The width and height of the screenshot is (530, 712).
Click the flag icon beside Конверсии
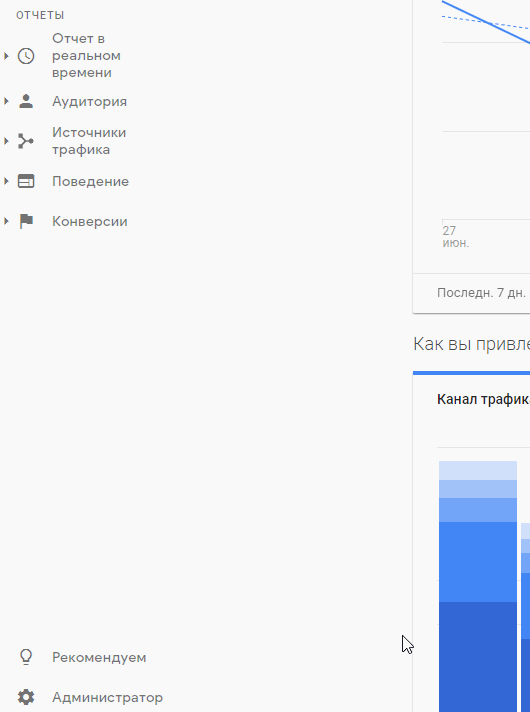tap(26, 221)
